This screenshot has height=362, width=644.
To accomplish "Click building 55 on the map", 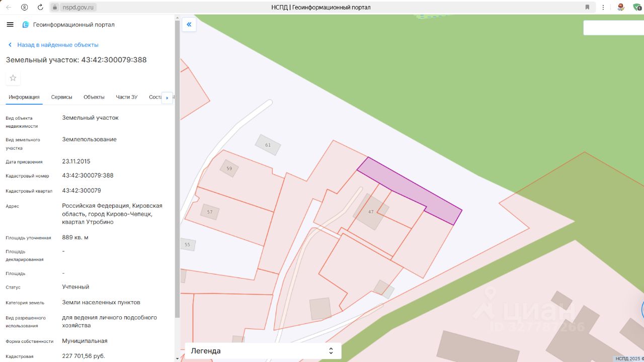I will (188, 245).
